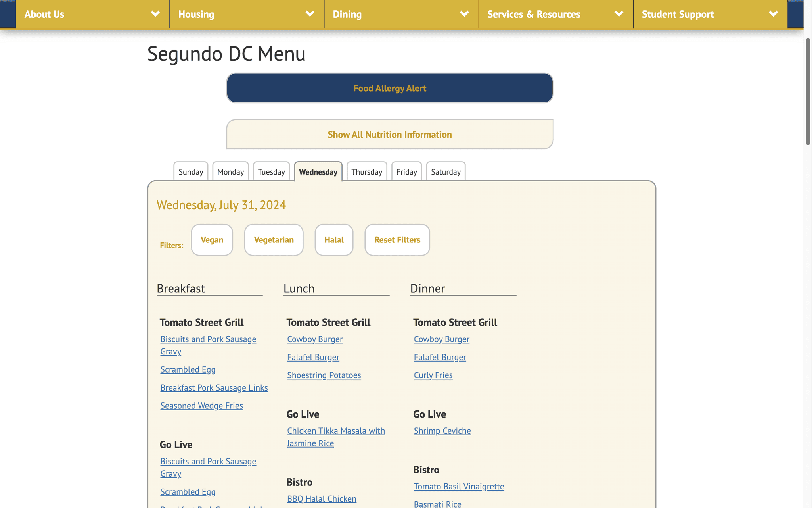Open Services & Resources chevron
Image resolution: width=812 pixels, height=508 pixels.
[619, 14]
